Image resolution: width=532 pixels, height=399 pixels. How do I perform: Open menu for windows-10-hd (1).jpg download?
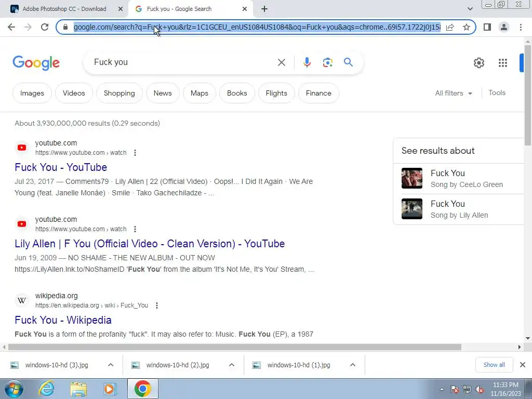pos(353,365)
